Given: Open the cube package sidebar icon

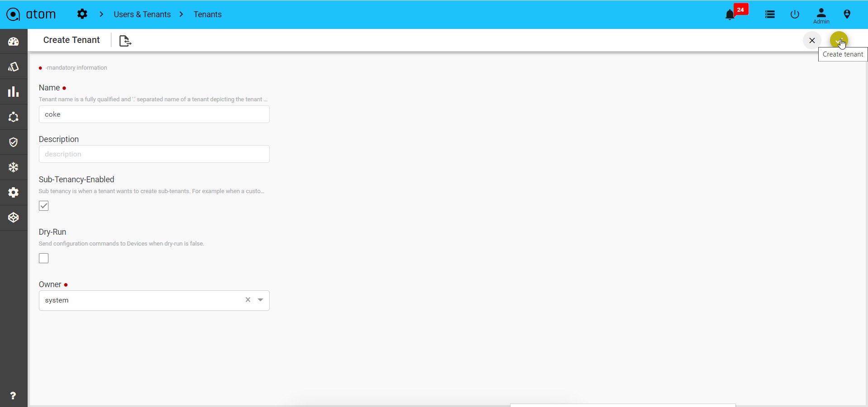Looking at the screenshot, I should (x=14, y=218).
